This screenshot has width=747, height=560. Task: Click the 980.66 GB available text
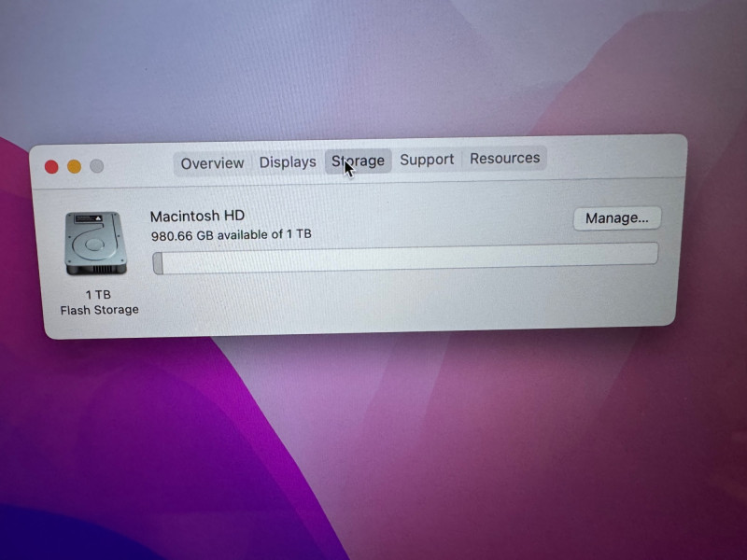231,235
